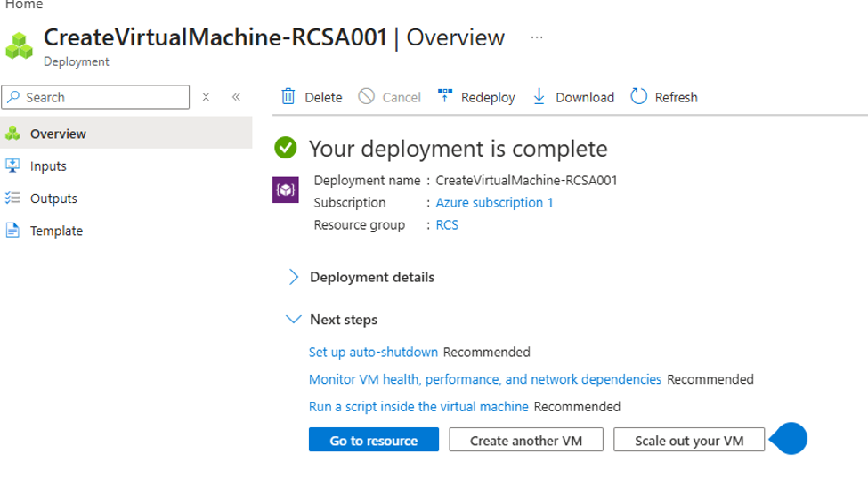
Task: Click the Cancel circle icon
Action: point(367,96)
